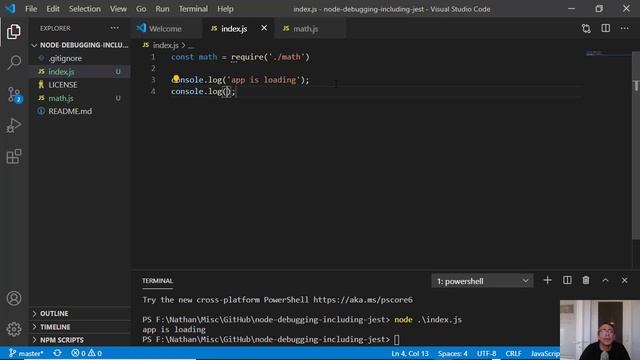Viewport: 640px width, 360px height.
Task: Expand the TIMELINE section
Action: 80,327
